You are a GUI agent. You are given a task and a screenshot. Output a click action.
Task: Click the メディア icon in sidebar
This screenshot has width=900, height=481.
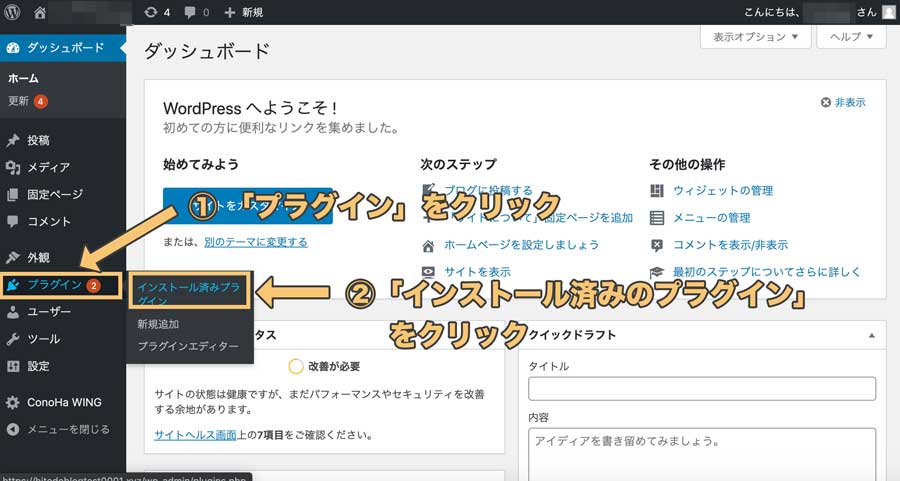pos(13,167)
